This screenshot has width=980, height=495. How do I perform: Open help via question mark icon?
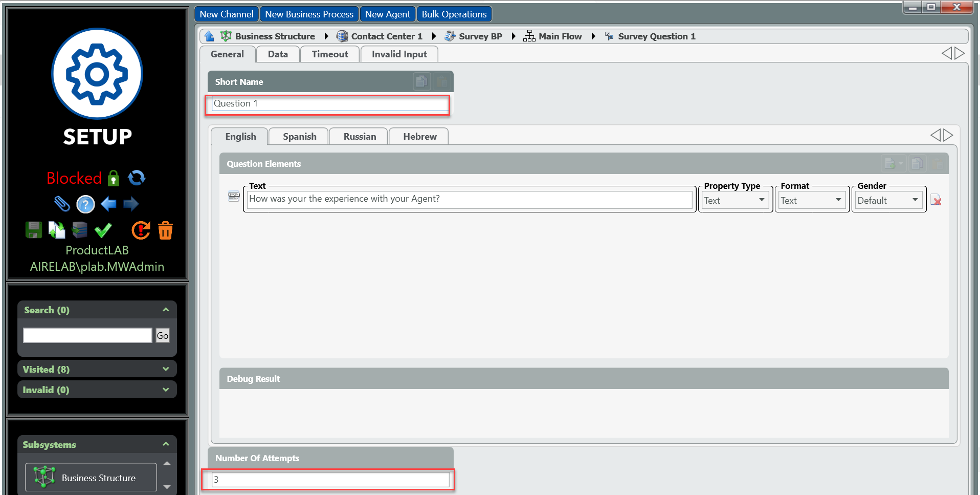(x=85, y=204)
